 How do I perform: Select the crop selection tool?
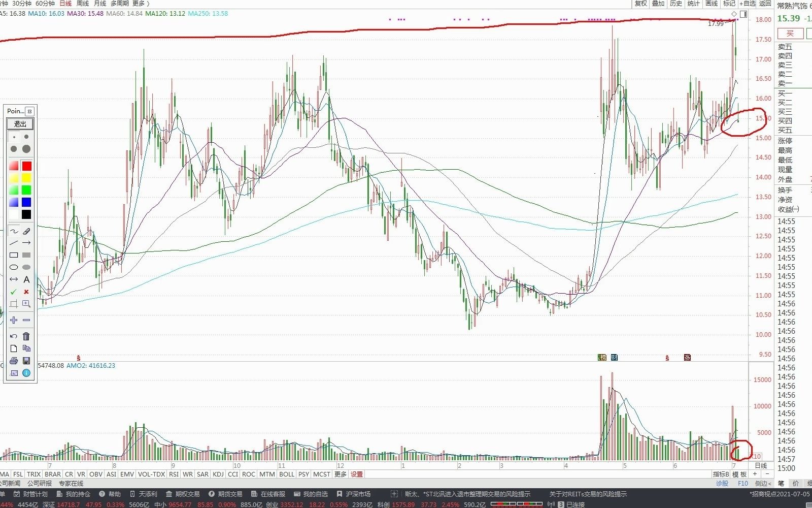pos(14,304)
